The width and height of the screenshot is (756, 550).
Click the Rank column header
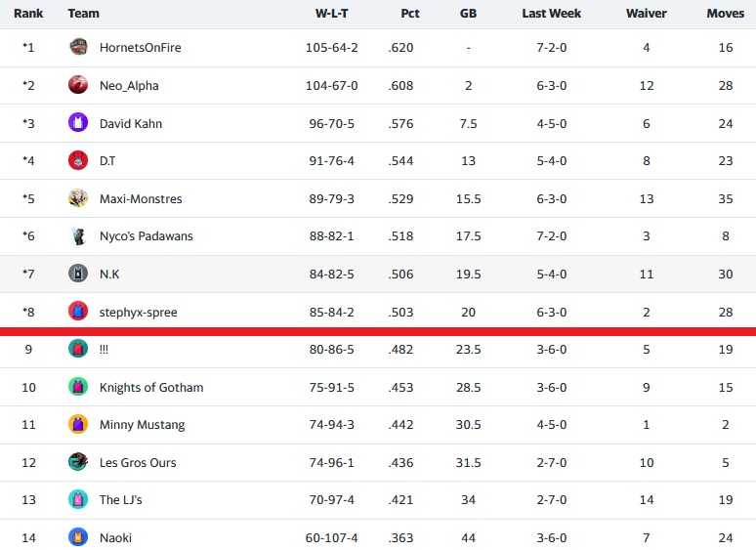pos(28,14)
